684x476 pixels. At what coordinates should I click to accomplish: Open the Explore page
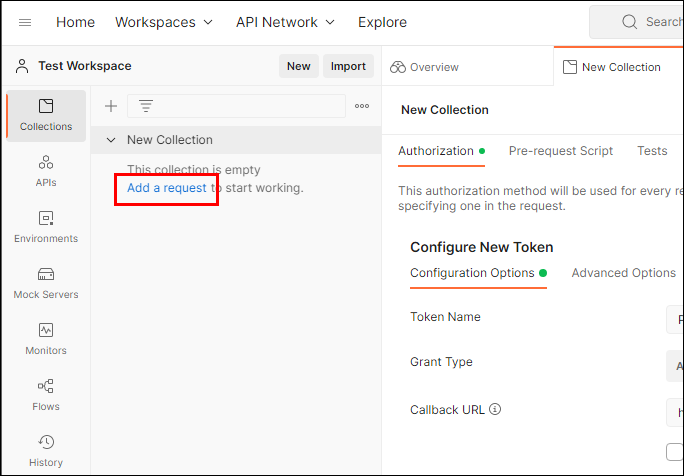(382, 22)
